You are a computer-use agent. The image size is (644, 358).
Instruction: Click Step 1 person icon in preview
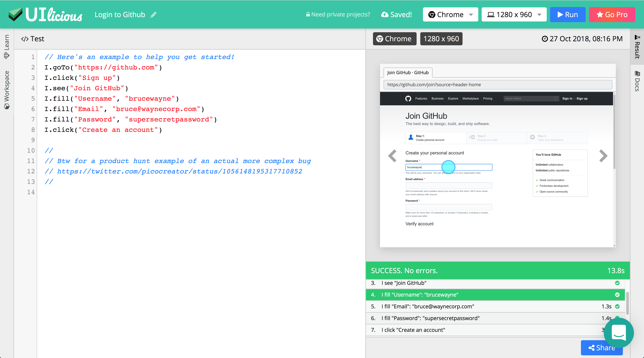coord(411,137)
